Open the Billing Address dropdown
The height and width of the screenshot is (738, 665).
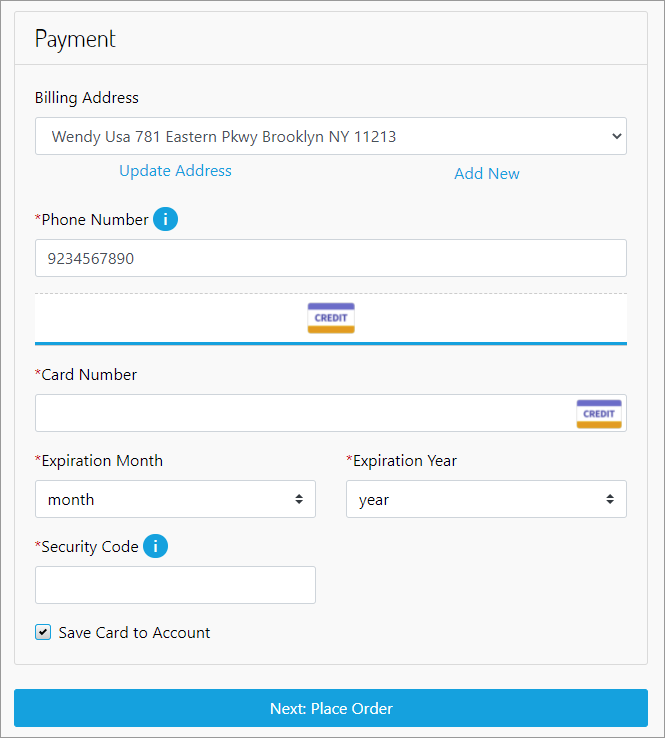(x=330, y=136)
